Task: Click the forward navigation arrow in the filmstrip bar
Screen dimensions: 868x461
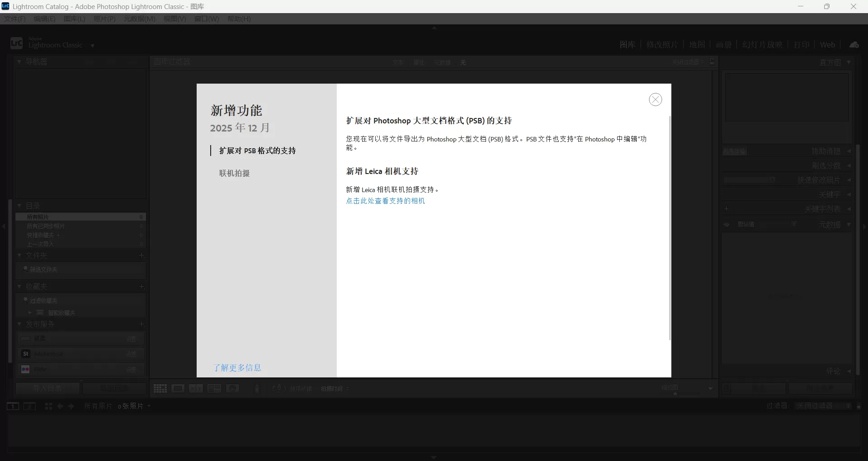Action: click(71, 406)
